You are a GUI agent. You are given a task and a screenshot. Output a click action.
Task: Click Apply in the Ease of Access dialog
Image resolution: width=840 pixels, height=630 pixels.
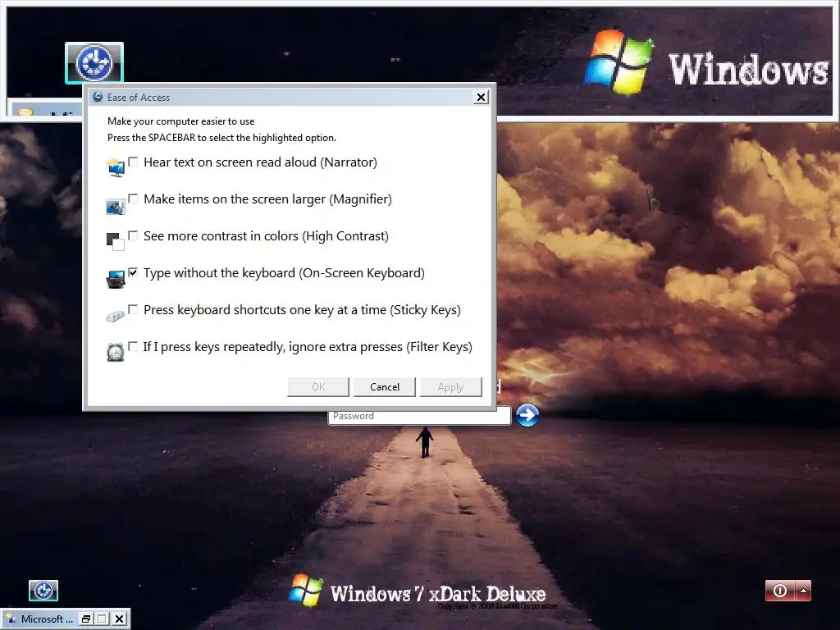(450, 387)
